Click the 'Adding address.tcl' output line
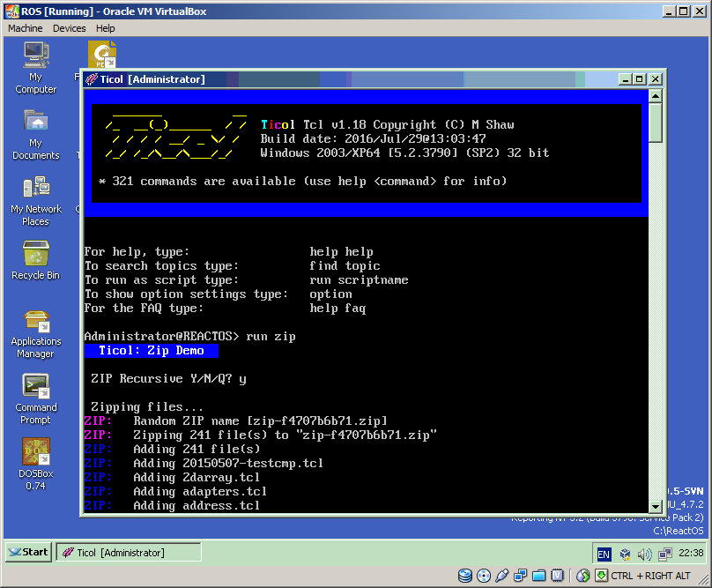This screenshot has width=712, height=588. point(173,505)
